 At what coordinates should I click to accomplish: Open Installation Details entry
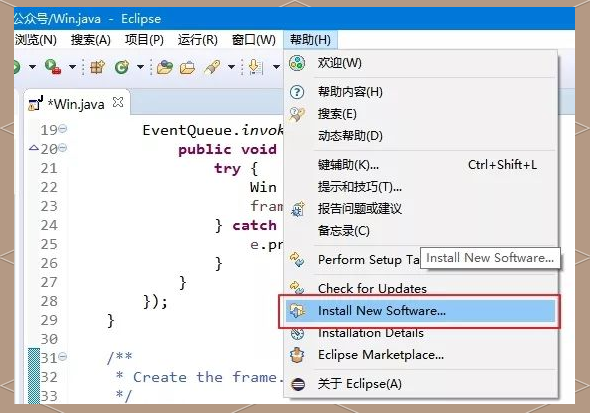point(420,333)
